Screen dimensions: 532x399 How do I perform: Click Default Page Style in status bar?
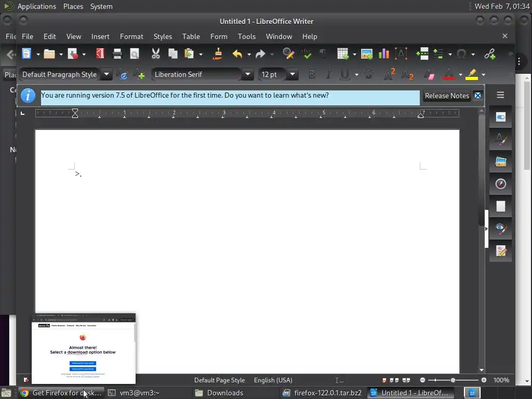(220, 380)
